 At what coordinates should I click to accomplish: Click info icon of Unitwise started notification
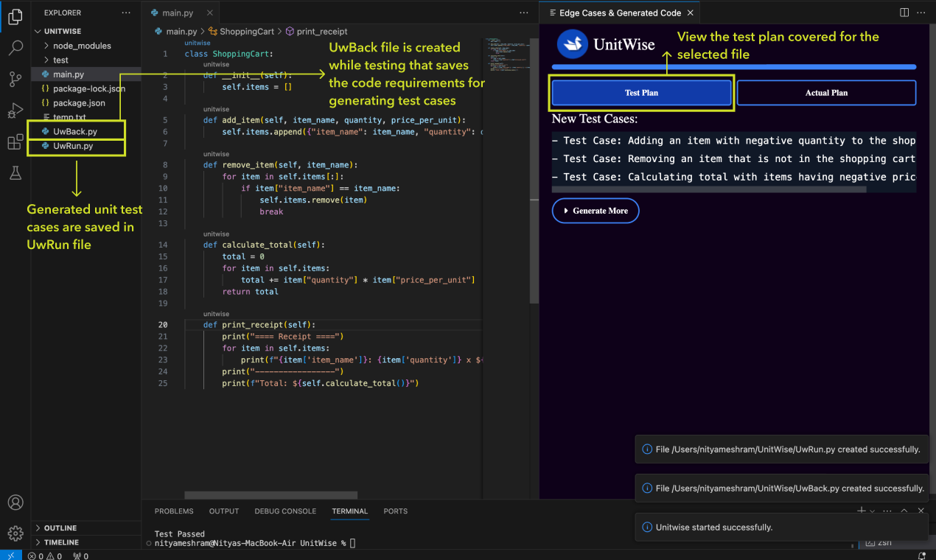pyautogui.click(x=647, y=528)
